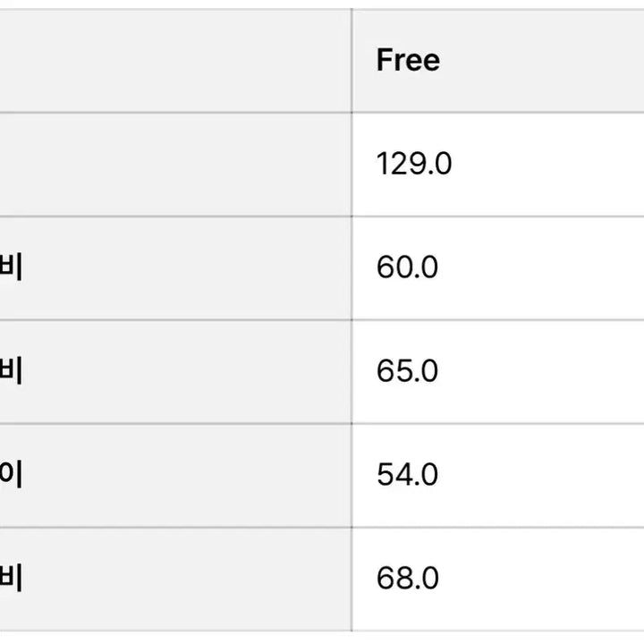Click the row border between 65.0 and 54.0

pyautogui.click(x=497, y=424)
